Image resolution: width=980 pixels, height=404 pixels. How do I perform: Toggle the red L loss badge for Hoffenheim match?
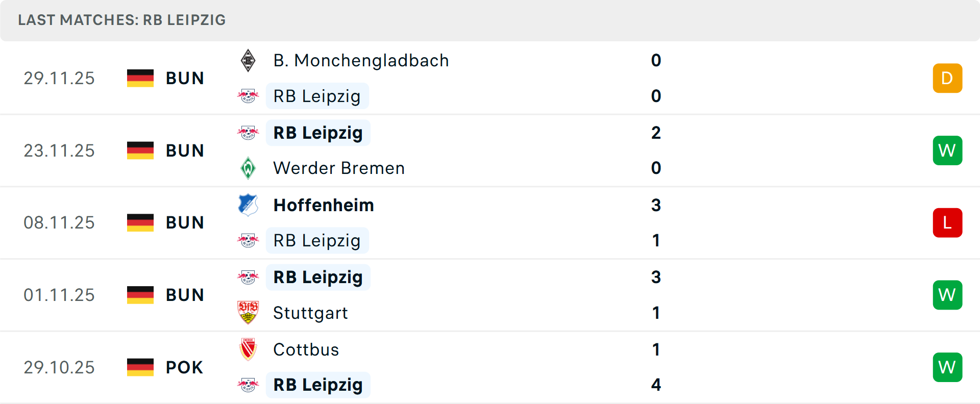tap(947, 222)
